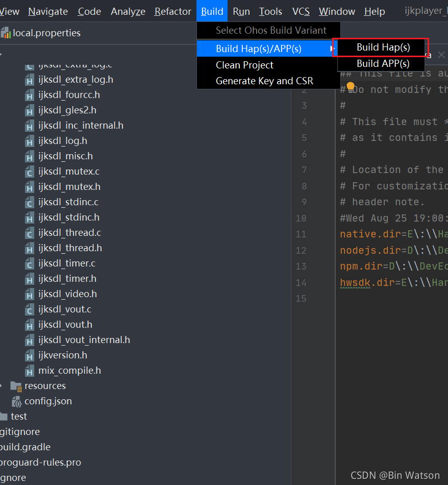The width and height of the screenshot is (448, 485).
Task: Select ijksdl_timer.h in project tree
Action: coord(67,278)
